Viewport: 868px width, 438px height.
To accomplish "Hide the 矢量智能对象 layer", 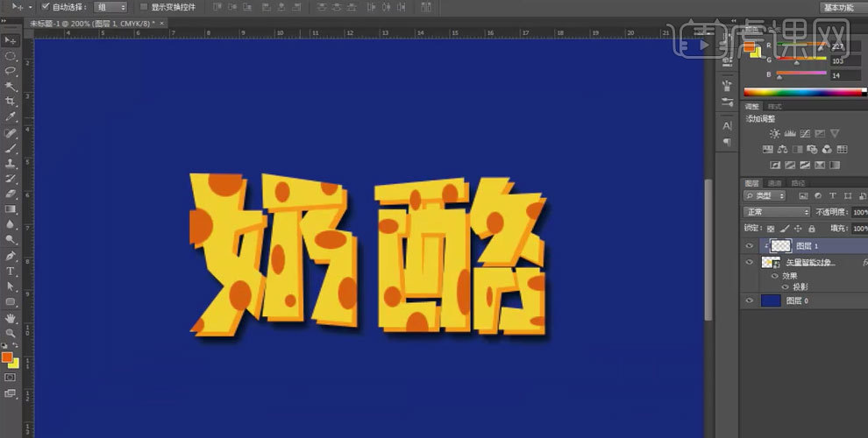I will point(750,262).
